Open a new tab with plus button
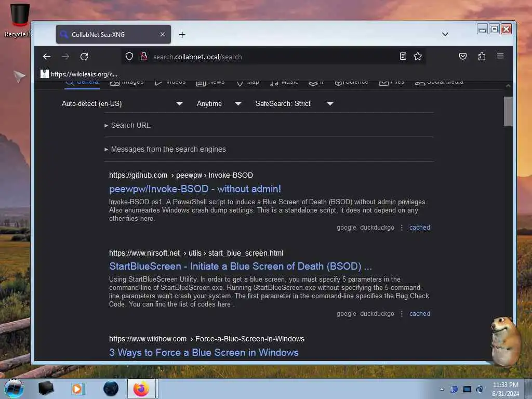532x399 pixels. (x=182, y=35)
